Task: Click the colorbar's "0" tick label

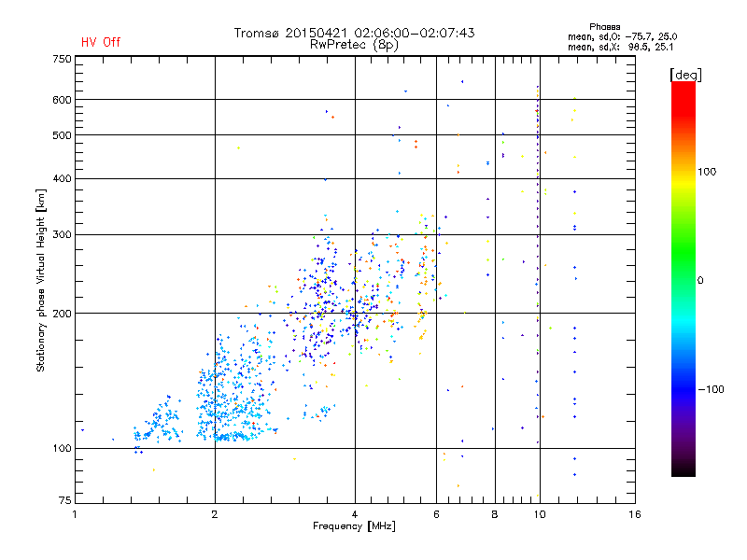Action: coord(700,281)
